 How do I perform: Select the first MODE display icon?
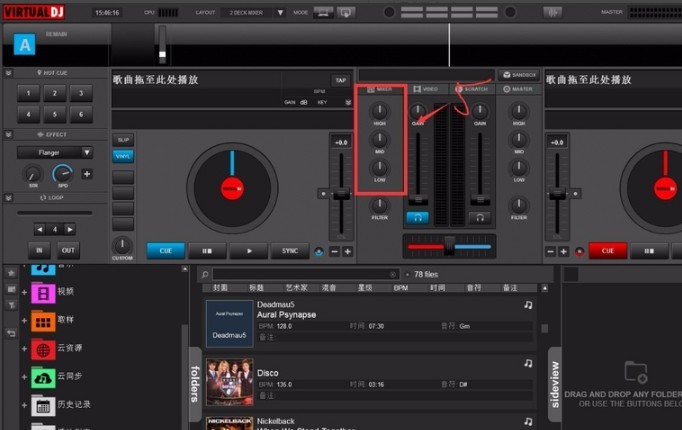pos(323,13)
